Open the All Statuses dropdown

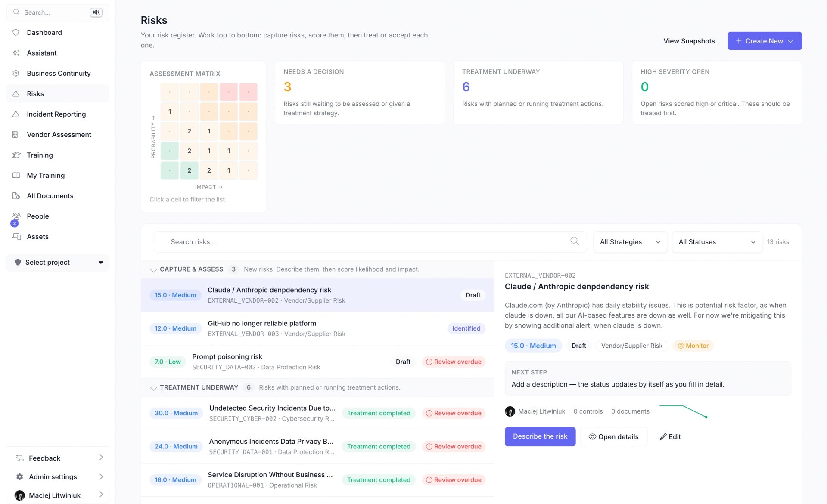pyautogui.click(x=717, y=242)
